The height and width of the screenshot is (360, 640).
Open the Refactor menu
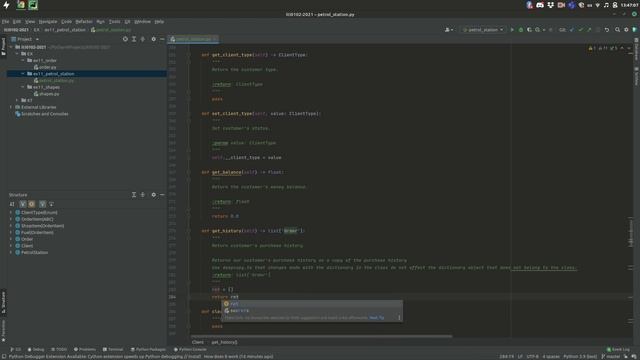pos(84,21)
